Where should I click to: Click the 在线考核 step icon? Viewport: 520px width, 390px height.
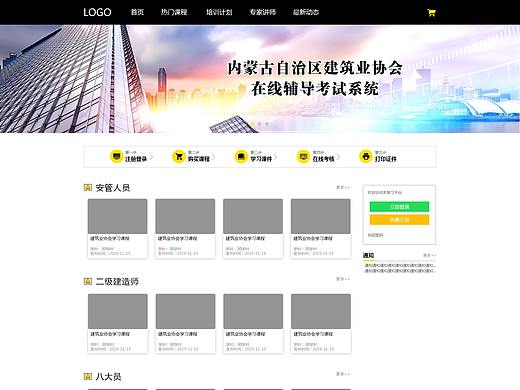(x=303, y=156)
